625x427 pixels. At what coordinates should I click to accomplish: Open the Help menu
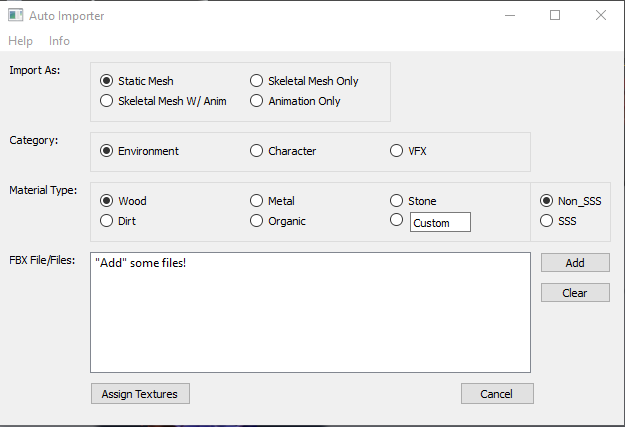coord(20,41)
